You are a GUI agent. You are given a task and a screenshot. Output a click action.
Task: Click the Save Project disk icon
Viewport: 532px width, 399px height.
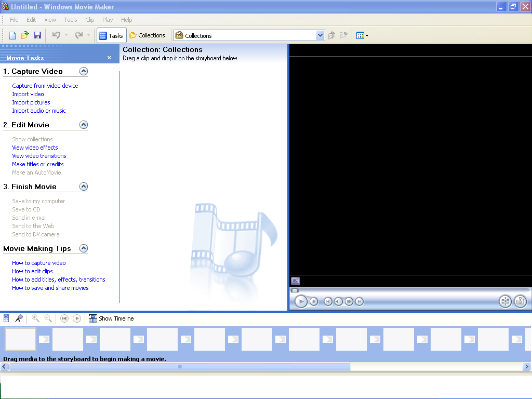click(37, 35)
